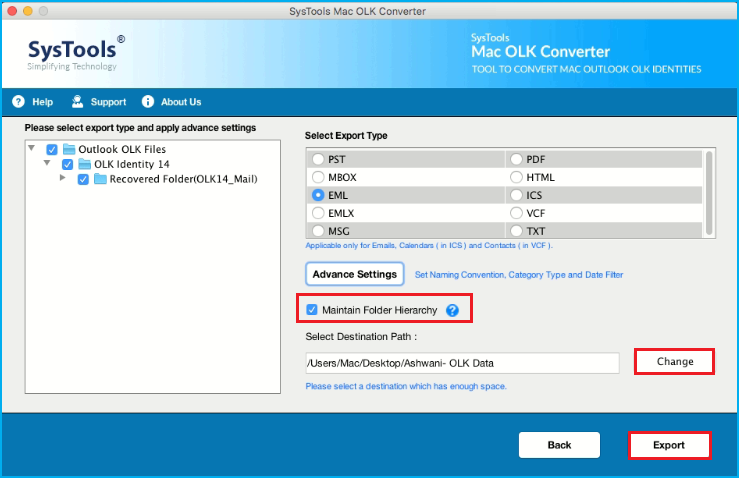The image size is (739, 478).
Task: Uncheck the Recovered Folder(OLK14_Mail) checkbox
Action: click(x=83, y=180)
